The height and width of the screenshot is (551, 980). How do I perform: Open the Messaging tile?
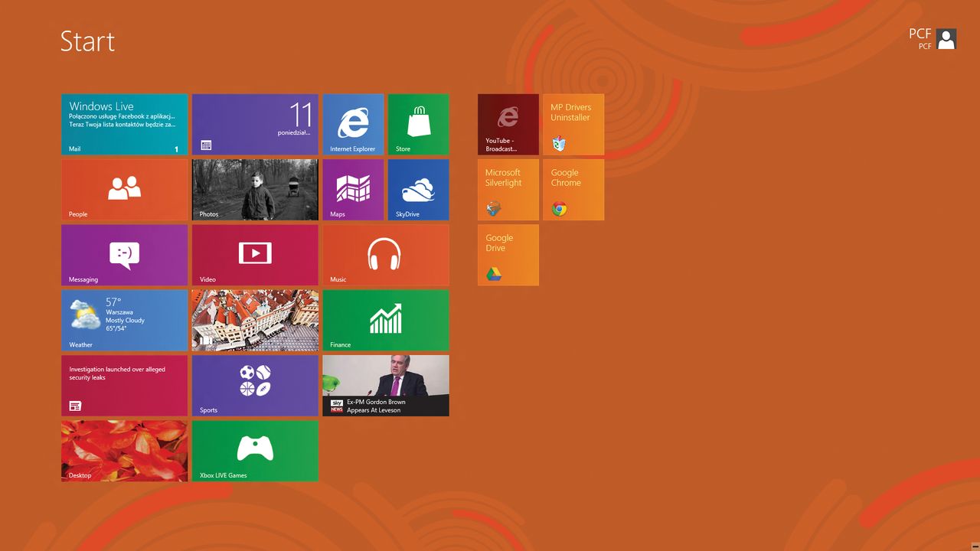click(125, 255)
